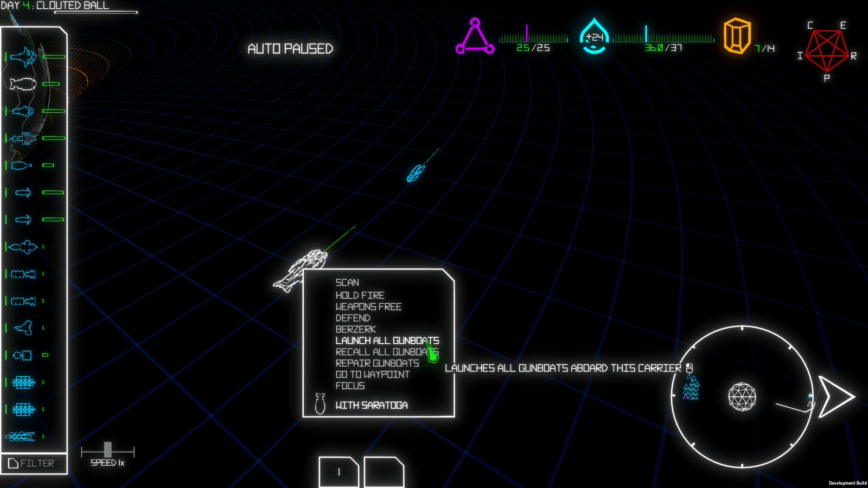
Task: Choose Recall All Gunboats from the menu
Action: [x=387, y=352]
